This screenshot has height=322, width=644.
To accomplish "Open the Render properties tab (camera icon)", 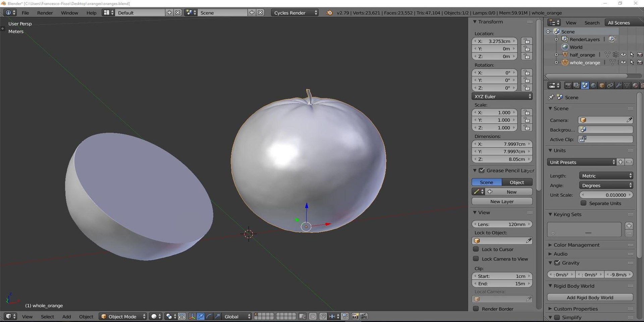I will click(x=568, y=86).
